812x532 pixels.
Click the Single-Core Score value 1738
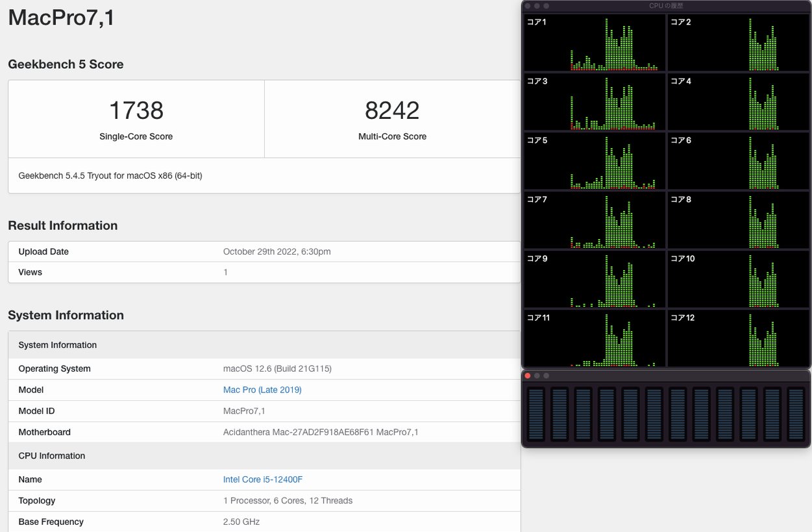tap(136, 110)
